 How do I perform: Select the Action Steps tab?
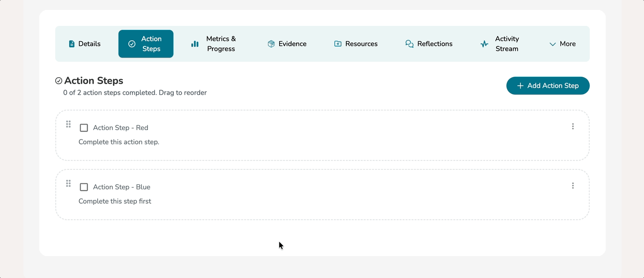click(x=146, y=44)
